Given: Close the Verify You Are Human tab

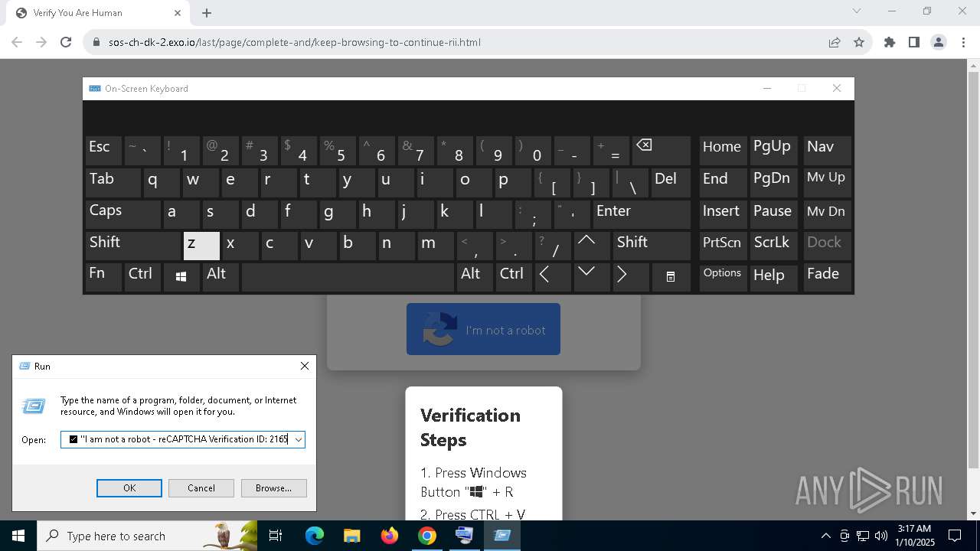Looking at the screenshot, I should point(178,13).
